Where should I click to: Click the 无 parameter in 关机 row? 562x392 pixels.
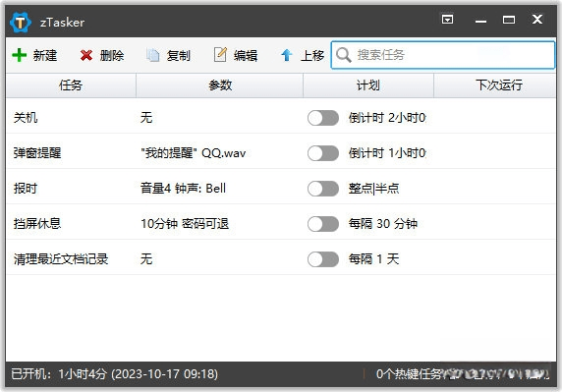pos(146,118)
